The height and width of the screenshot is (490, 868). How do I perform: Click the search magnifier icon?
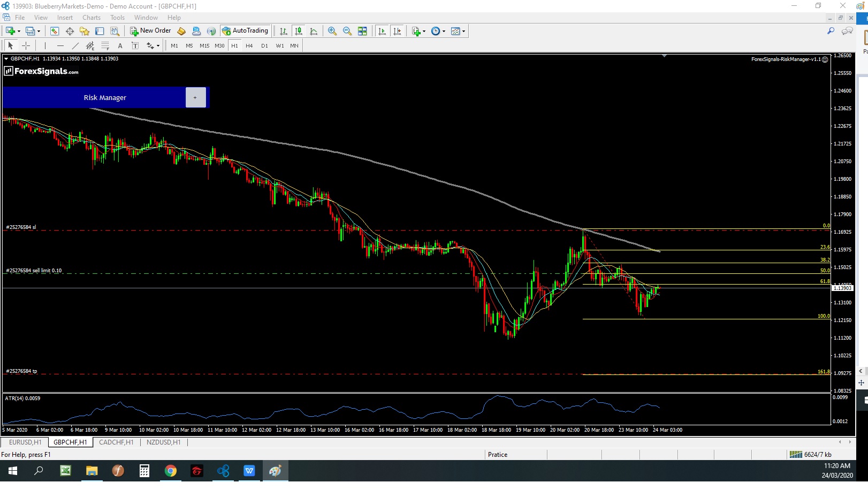point(831,31)
